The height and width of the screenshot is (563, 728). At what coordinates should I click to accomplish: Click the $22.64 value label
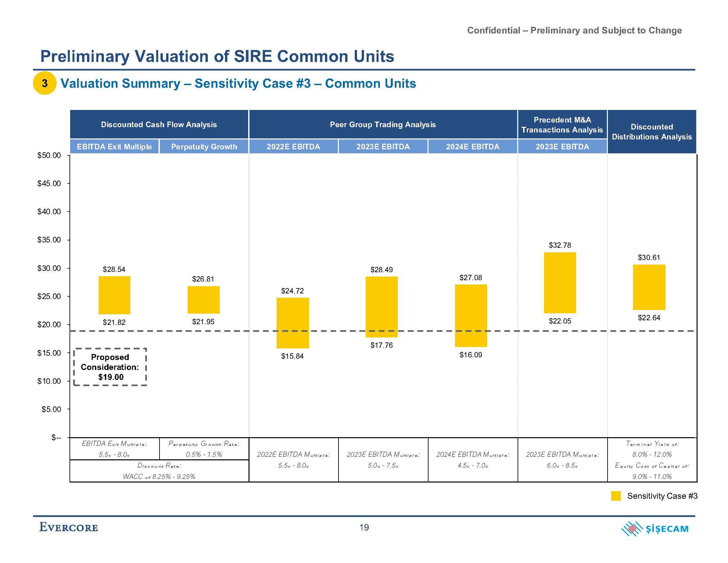pyautogui.click(x=649, y=318)
